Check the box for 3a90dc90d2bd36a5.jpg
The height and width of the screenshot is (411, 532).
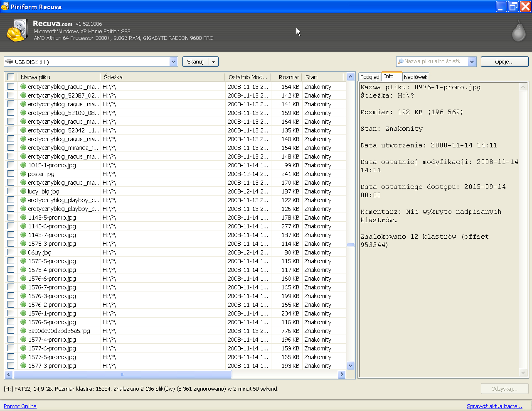(11, 330)
